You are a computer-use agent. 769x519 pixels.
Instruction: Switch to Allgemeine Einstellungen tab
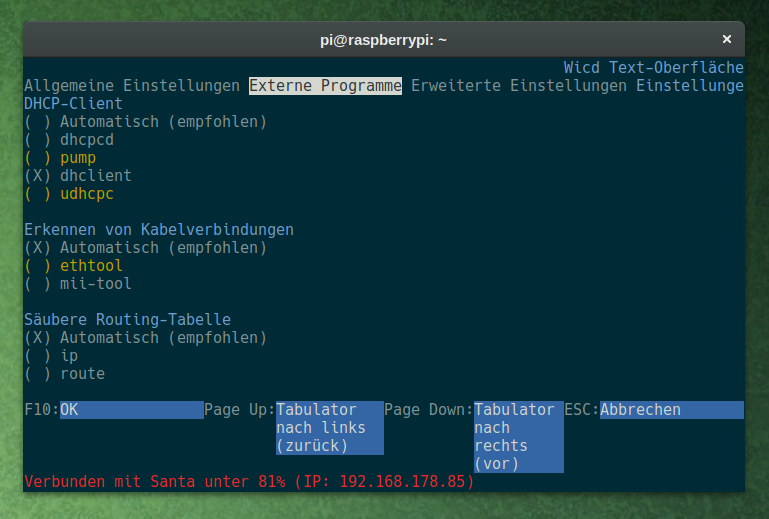click(132, 86)
